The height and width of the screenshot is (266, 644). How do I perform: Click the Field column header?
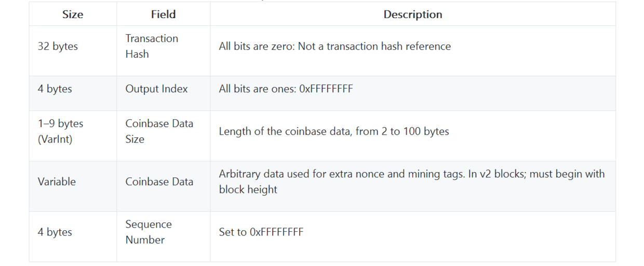click(x=163, y=15)
